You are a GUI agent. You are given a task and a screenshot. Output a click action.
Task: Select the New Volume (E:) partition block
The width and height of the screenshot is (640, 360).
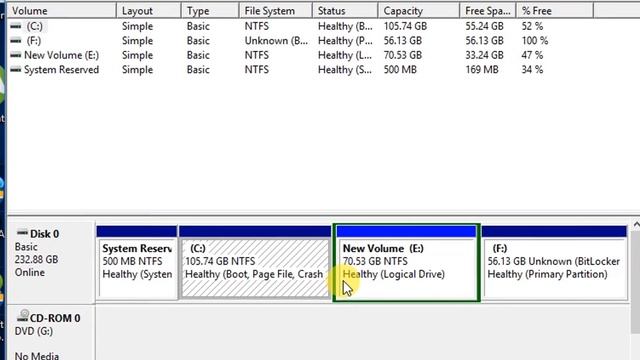click(407, 263)
